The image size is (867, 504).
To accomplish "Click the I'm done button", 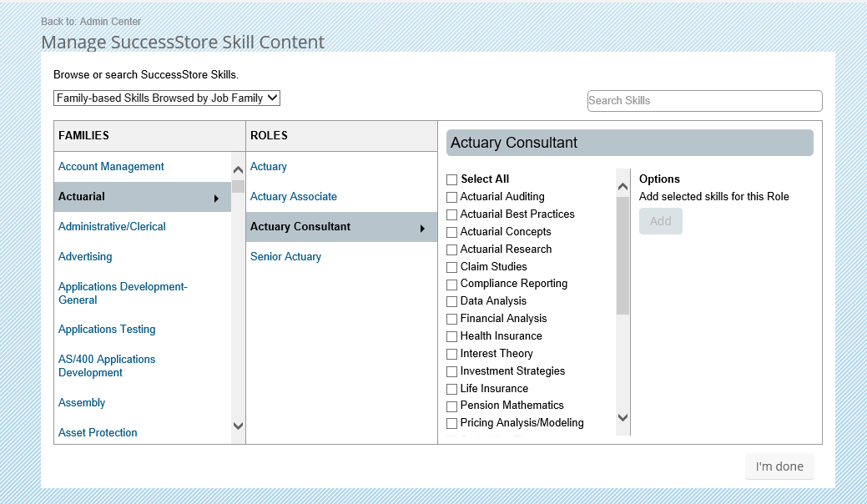I will click(x=779, y=466).
